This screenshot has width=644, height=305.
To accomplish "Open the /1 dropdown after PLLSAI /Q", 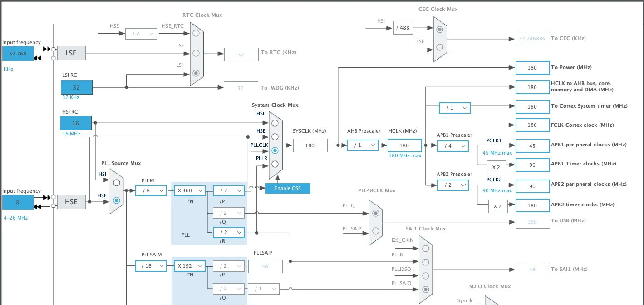I will coord(264,289).
